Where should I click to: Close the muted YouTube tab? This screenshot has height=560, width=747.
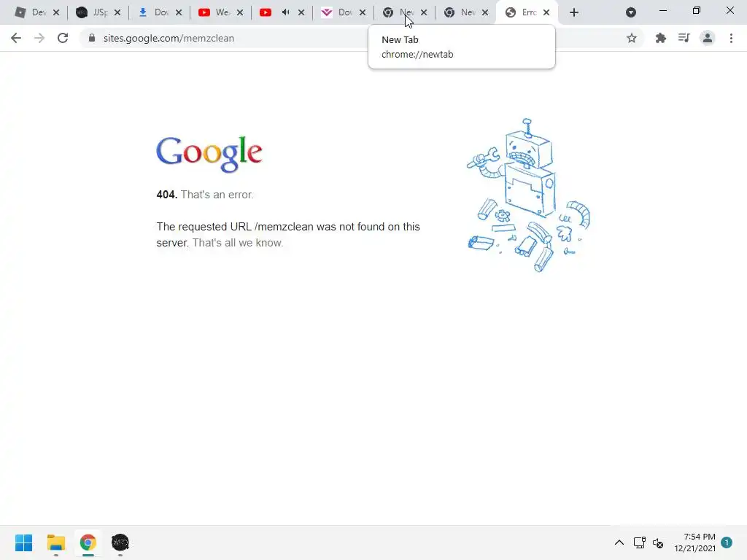click(301, 12)
